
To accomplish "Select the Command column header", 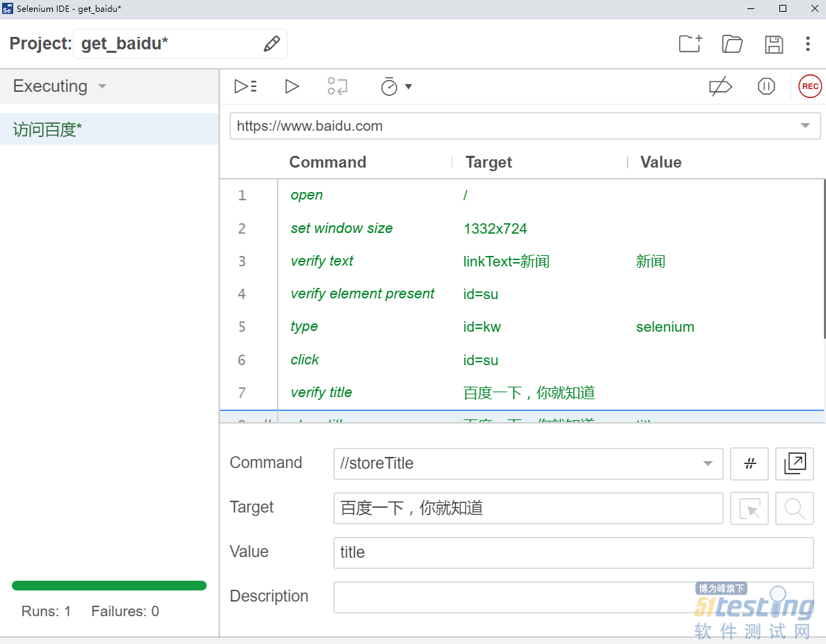I will click(x=328, y=162).
